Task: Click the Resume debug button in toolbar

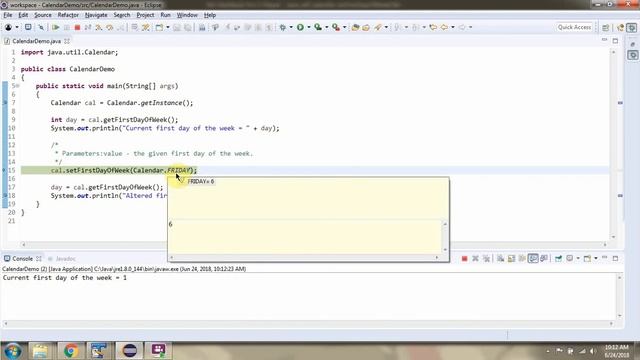Action: tap(56, 27)
